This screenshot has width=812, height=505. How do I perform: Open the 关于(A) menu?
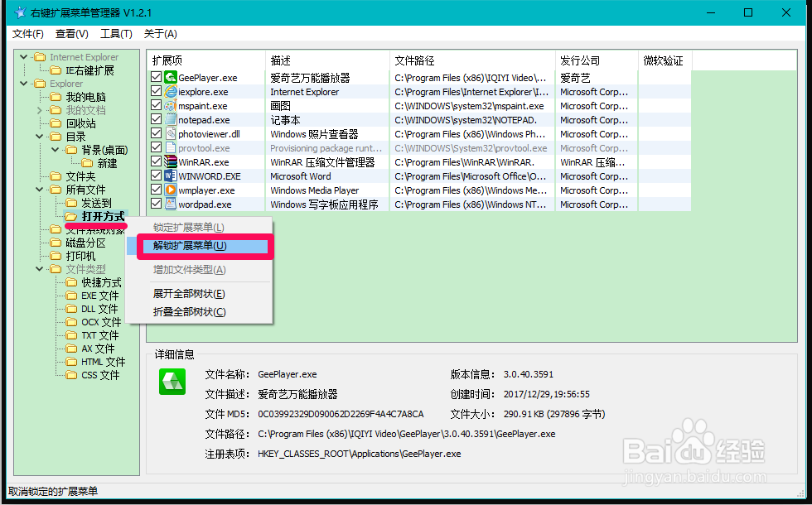[x=161, y=34]
